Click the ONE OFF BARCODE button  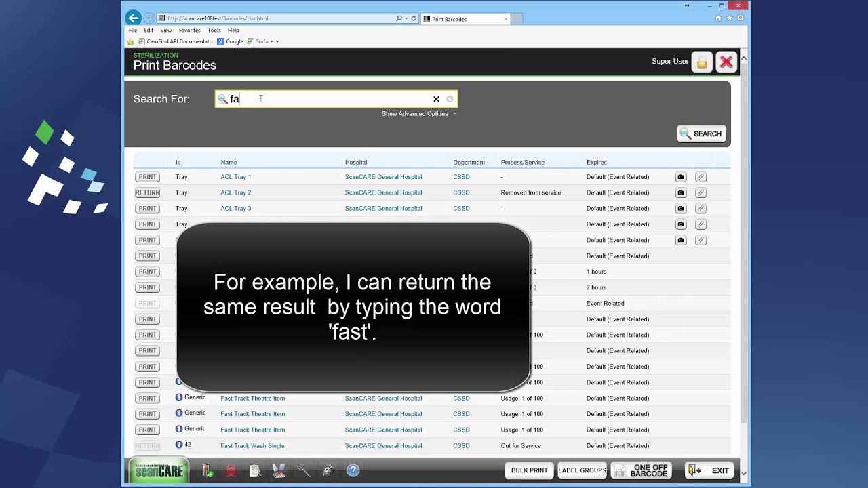pos(642,470)
